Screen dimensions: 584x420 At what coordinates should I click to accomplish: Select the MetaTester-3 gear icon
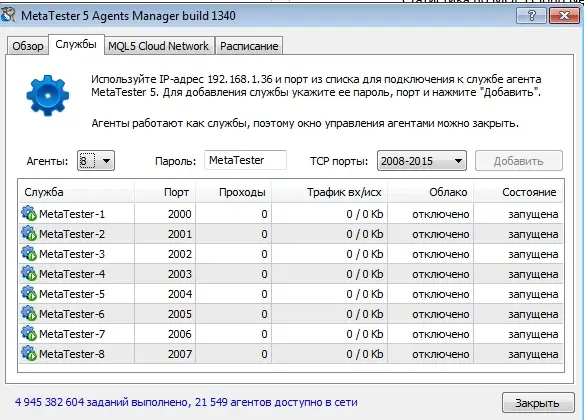(x=29, y=254)
